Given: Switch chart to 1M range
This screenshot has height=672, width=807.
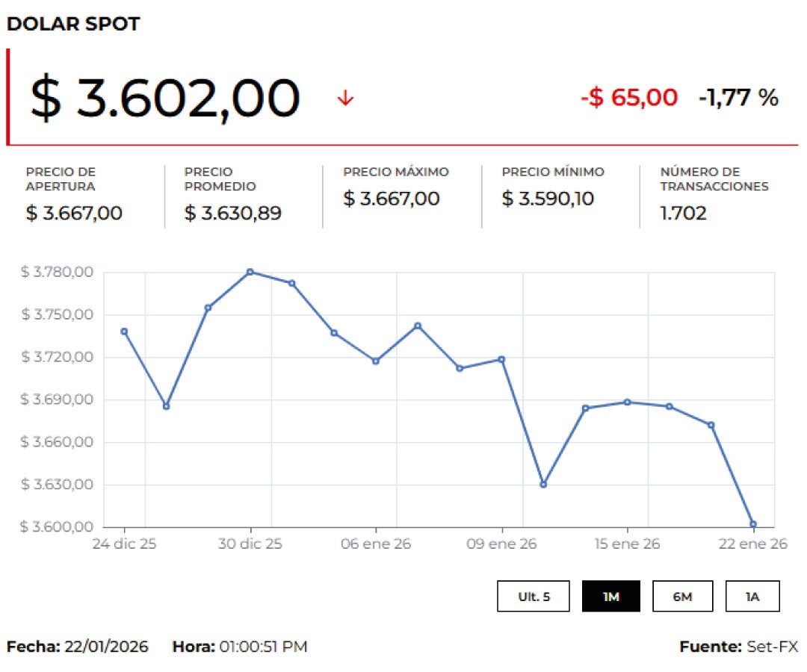Looking at the screenshot, I should click(x=610, y=597).
